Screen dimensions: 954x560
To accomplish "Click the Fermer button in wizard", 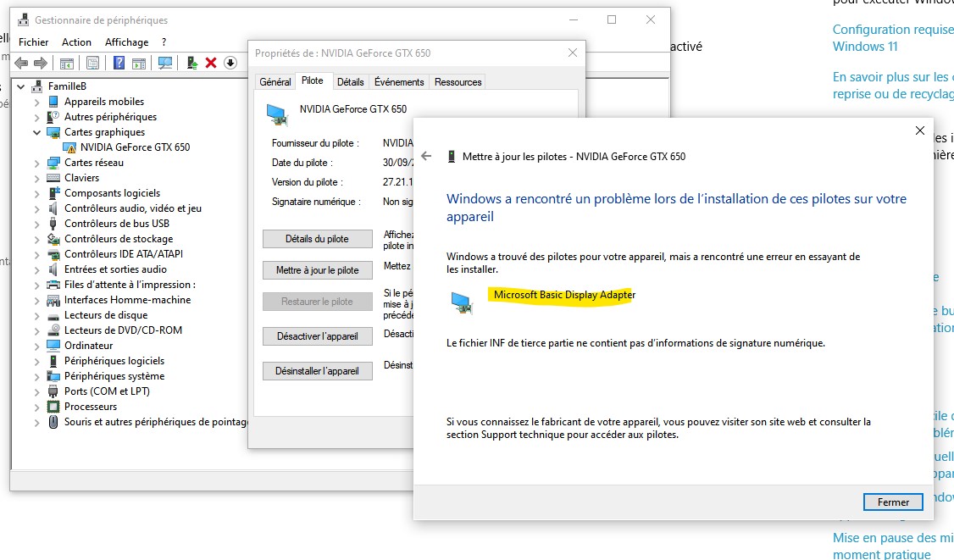I will (x=893, y=502).
